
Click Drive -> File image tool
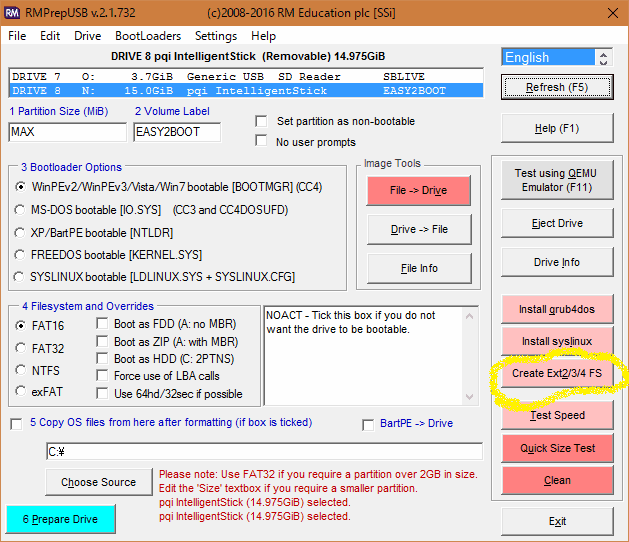pos(419,229)
